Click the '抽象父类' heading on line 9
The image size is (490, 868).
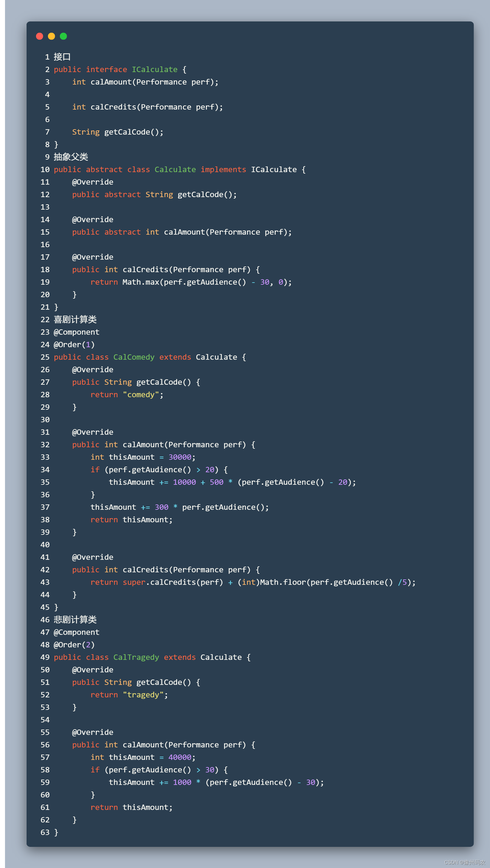(71, 157)
